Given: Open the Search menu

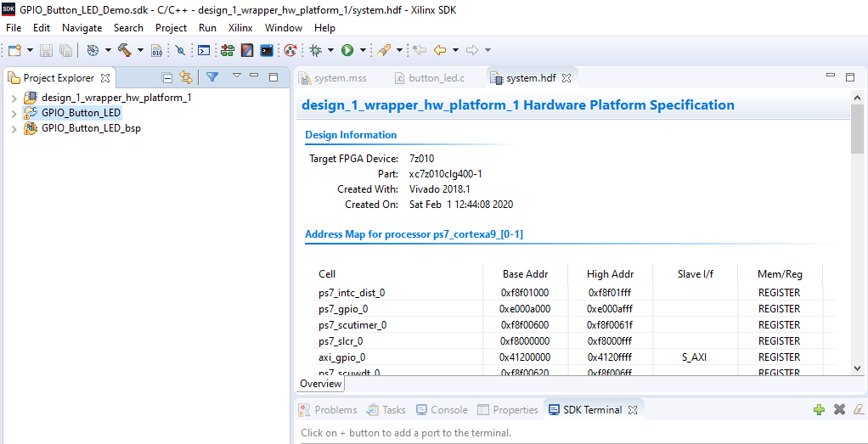Looking at the screenshot, I should [128, 28].
